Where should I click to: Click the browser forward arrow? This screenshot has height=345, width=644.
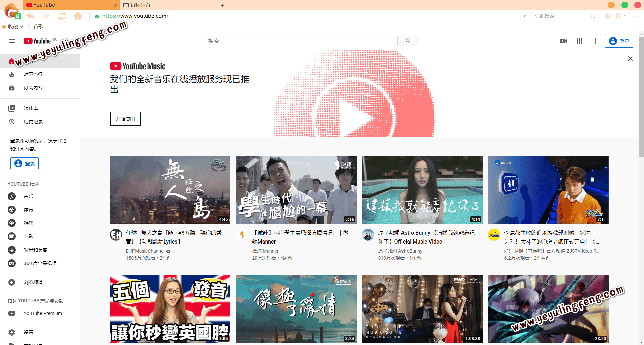click(x=46, y=16)
